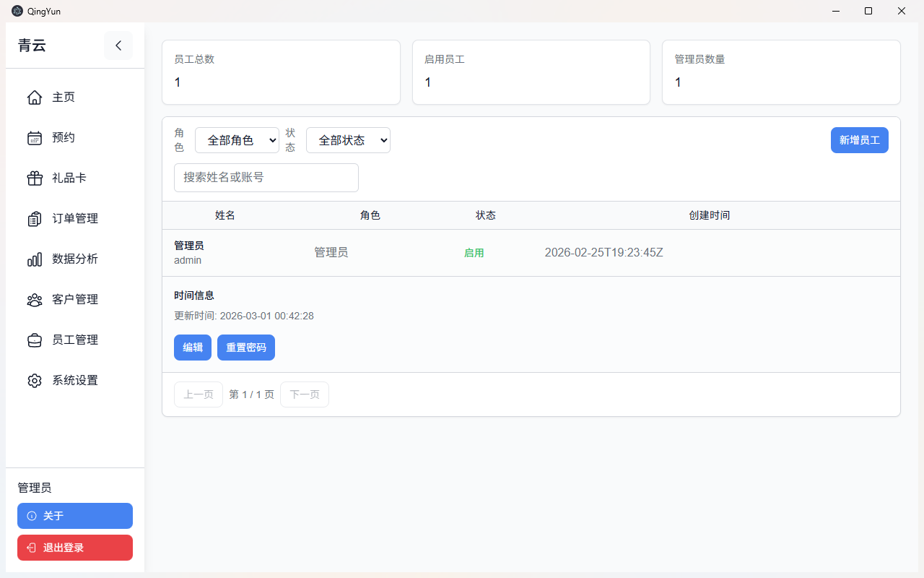This screenshot has height=578, width=924.
Task: Click the 新增员工 button
Action: [x=859, y=140]
